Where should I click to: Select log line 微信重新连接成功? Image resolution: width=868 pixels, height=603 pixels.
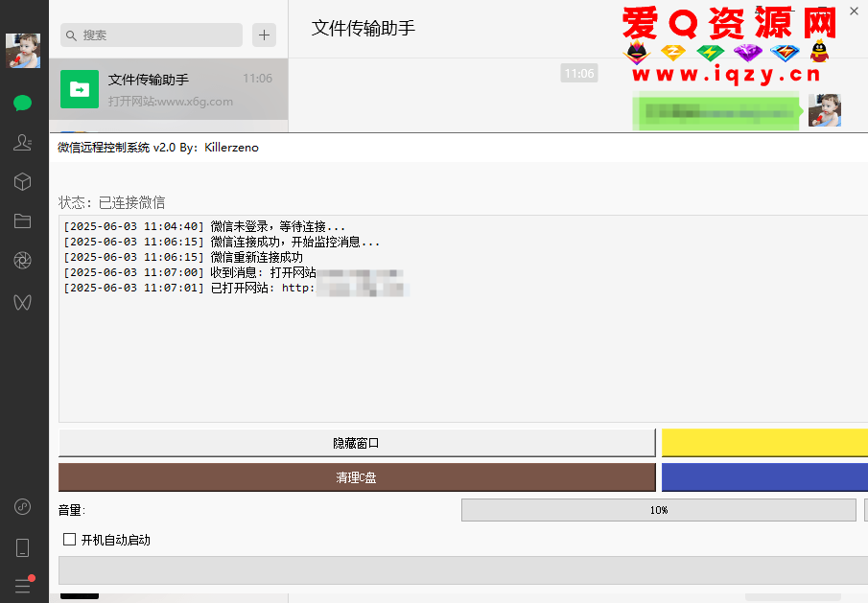pos(183,258)
